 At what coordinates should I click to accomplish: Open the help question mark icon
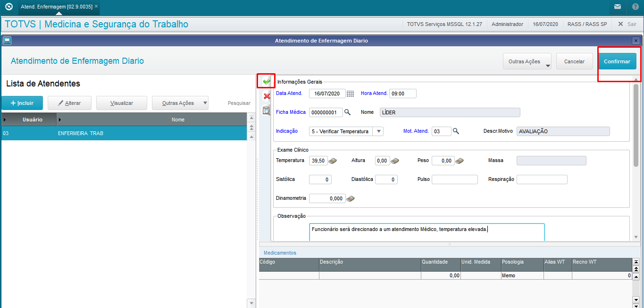[x=636, y=7]
